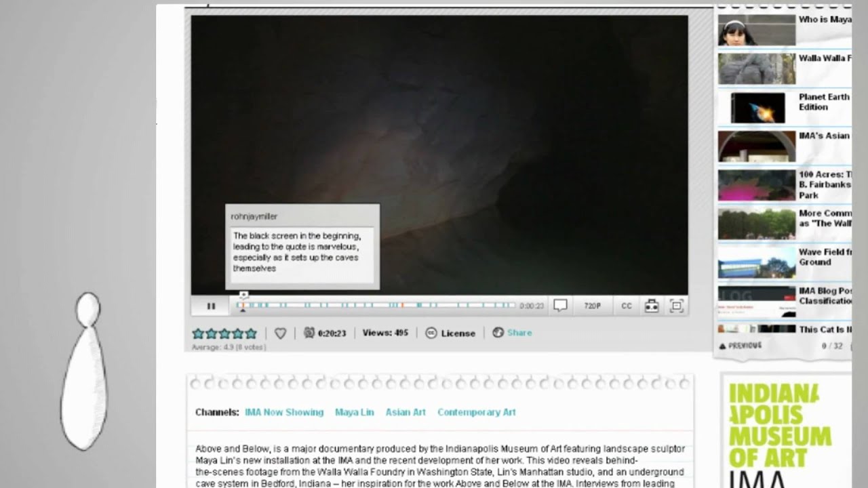Change video quality from 720P
Image resolution: width=868 pixels, height=488 pixels.
pos(592,306)
